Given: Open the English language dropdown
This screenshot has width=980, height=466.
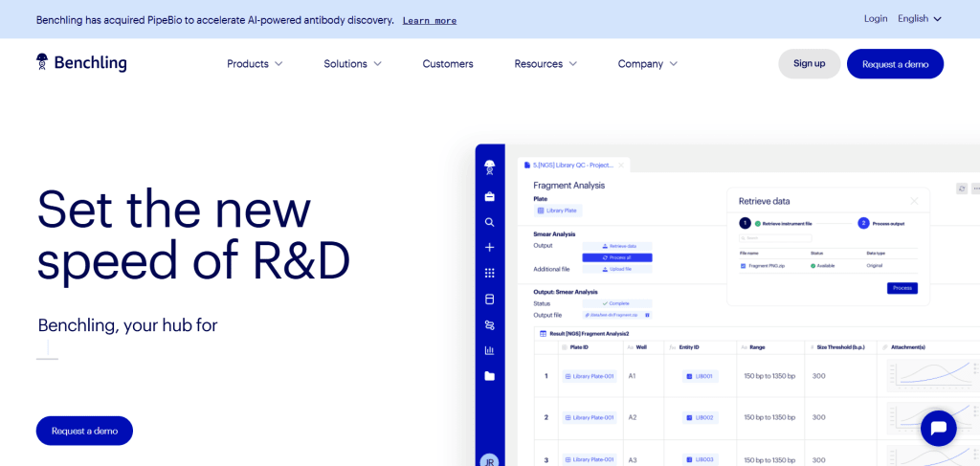Looking at the screenshot, I should [x=920, y=19].
